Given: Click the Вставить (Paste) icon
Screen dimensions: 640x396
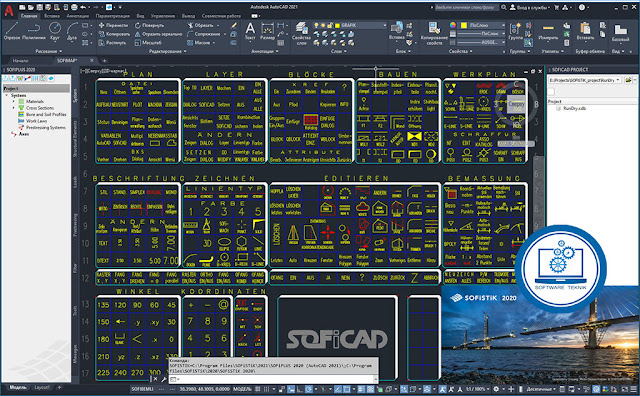Looking at the screenshot, I should pyautogui.click(x=585, y=31).
